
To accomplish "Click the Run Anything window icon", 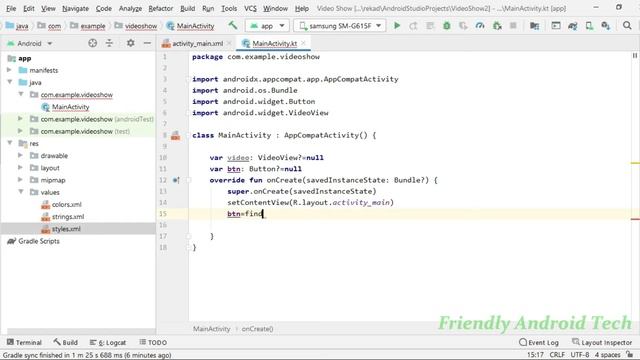I will coord(556,26).
